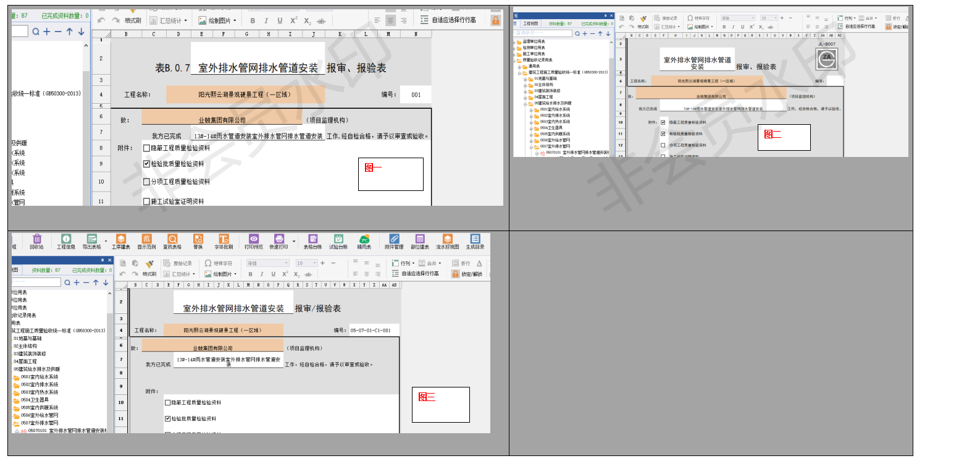Viewport: 980px width, 461px height.
Task: Click down arrow icon in 图二 tree panel
Action: click(x=608, y=33)
